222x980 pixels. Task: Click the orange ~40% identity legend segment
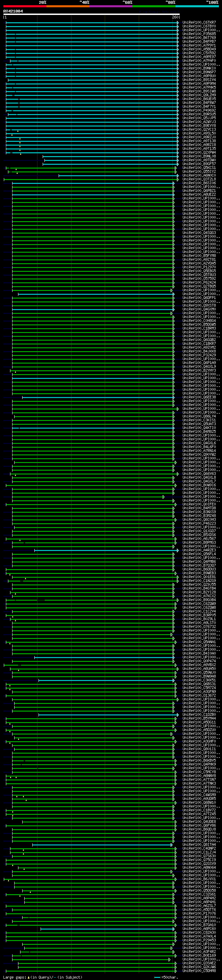(x=68, y=6)
